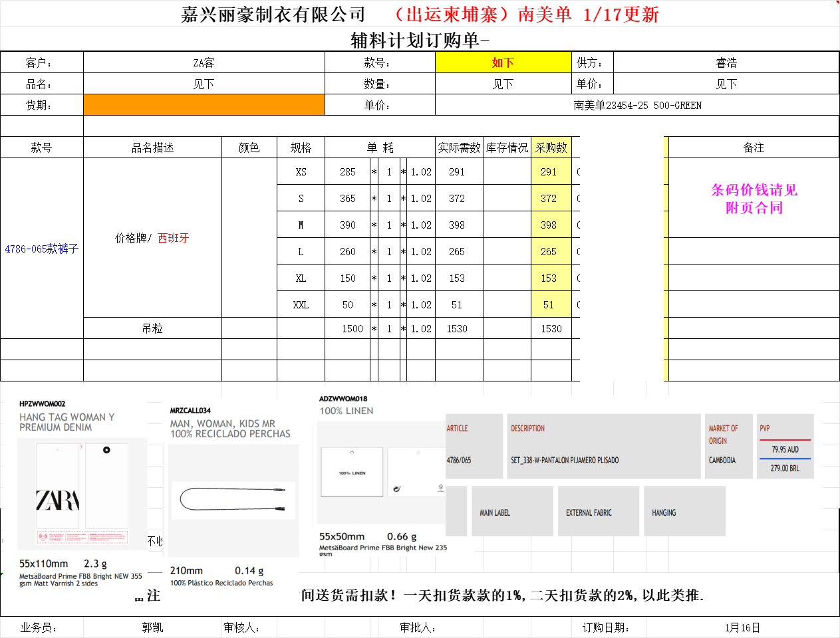840x638 pixels.
Task: Select the XS purchase quantity 291 yellow cell
Action: (550, 171)
